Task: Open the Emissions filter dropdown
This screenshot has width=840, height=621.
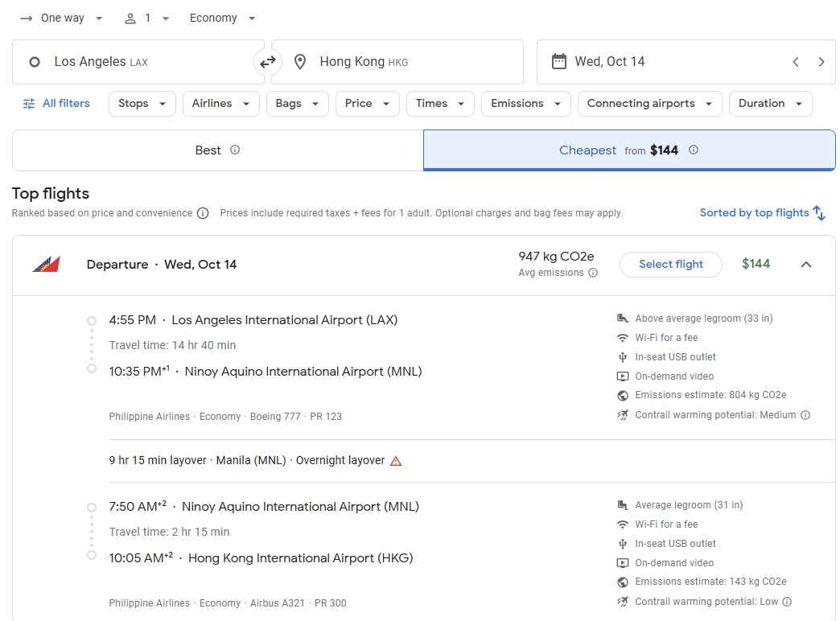Action: click(526, 104)
